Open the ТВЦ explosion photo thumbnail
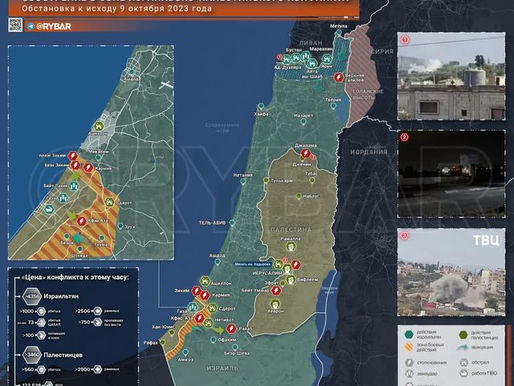 451,272
